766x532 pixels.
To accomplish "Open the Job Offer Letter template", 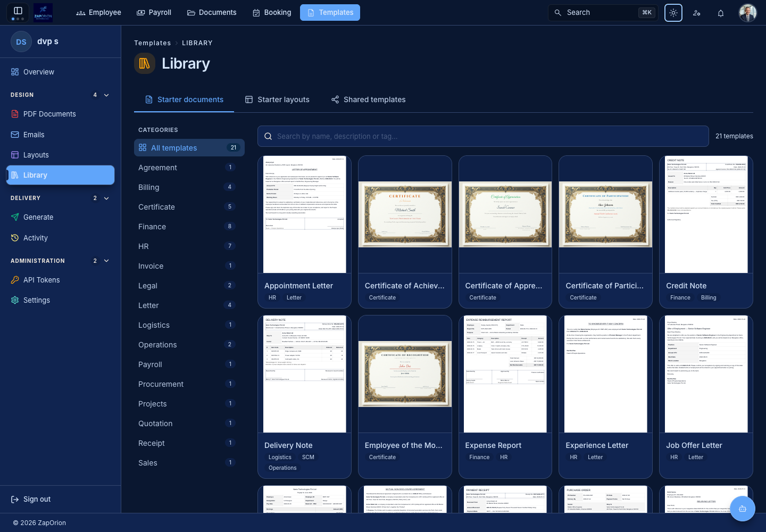I will tap(706, 397).
